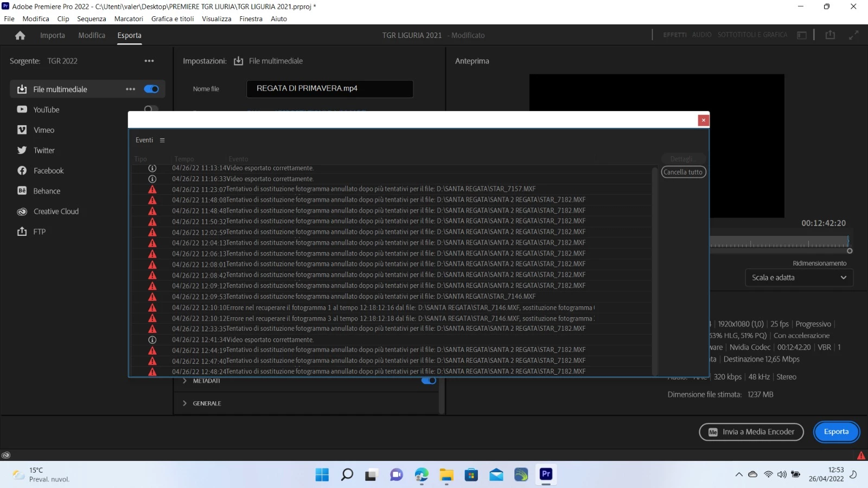The image size is (868, 488).
Task: Click the Evento column header
Action: point(238,159)
